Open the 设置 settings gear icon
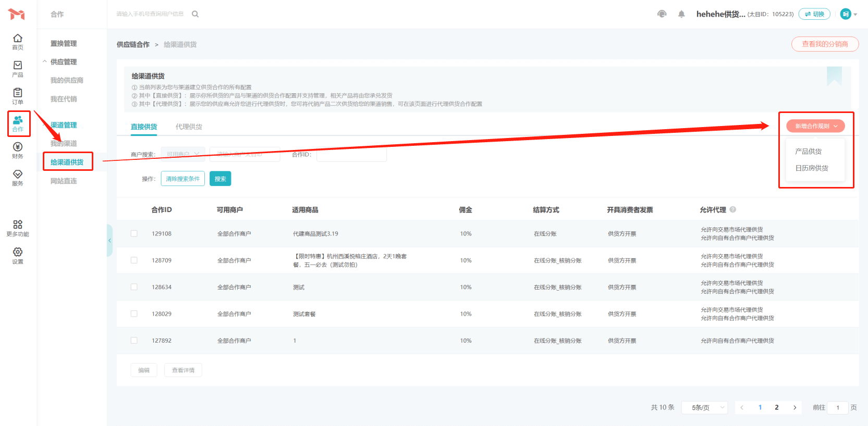868x426 pixels. click(x=18, y=256)
